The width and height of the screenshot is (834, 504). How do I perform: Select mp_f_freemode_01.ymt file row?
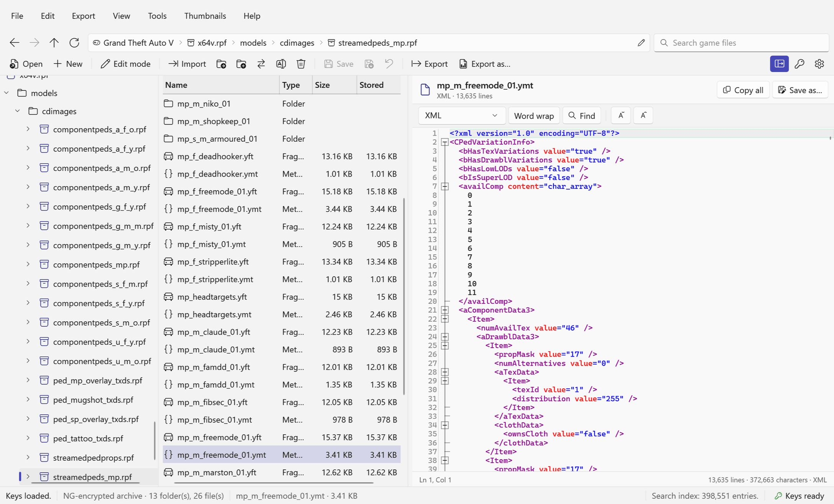[281, 209]
